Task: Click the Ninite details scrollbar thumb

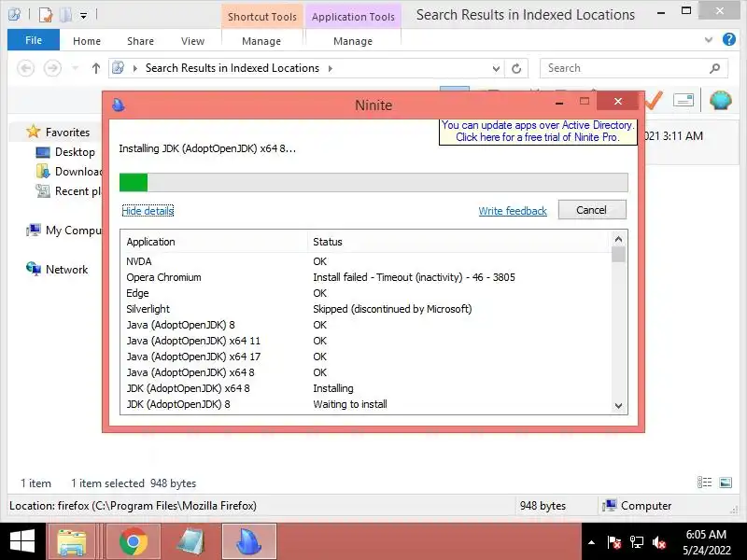Action: tap(618, 254)
